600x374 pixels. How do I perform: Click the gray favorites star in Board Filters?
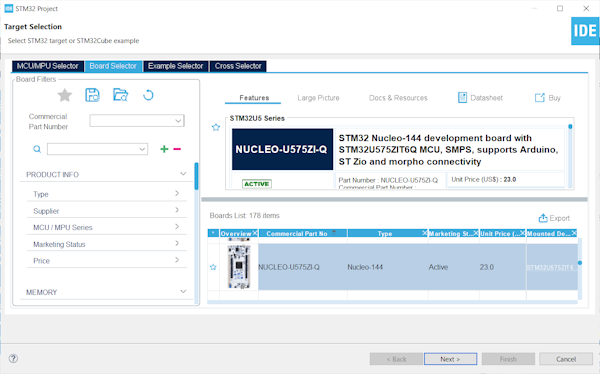click(65, 95)
